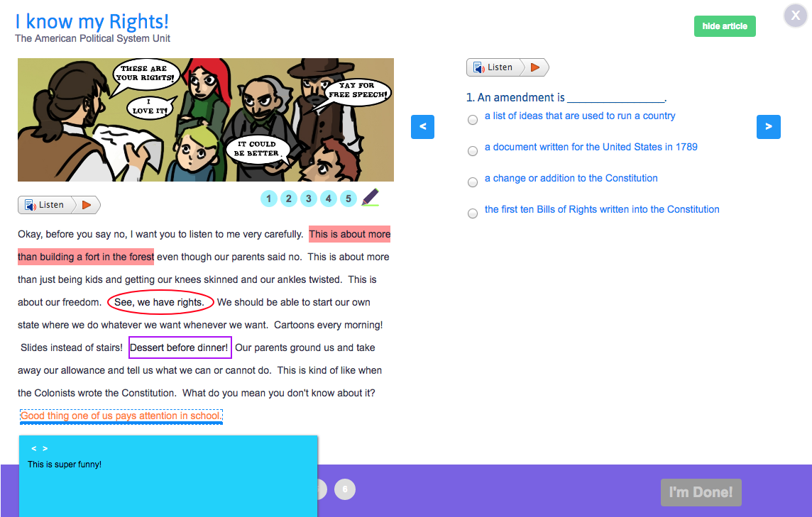The image size is (812, 517).
Task: Go to previous note using the left arrow in the blue note
Action: 33,449
